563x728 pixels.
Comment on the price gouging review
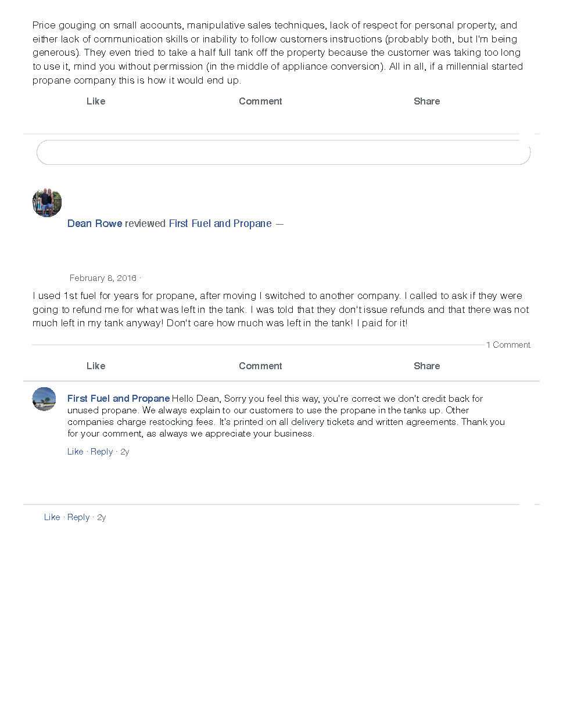click(260, 101)
